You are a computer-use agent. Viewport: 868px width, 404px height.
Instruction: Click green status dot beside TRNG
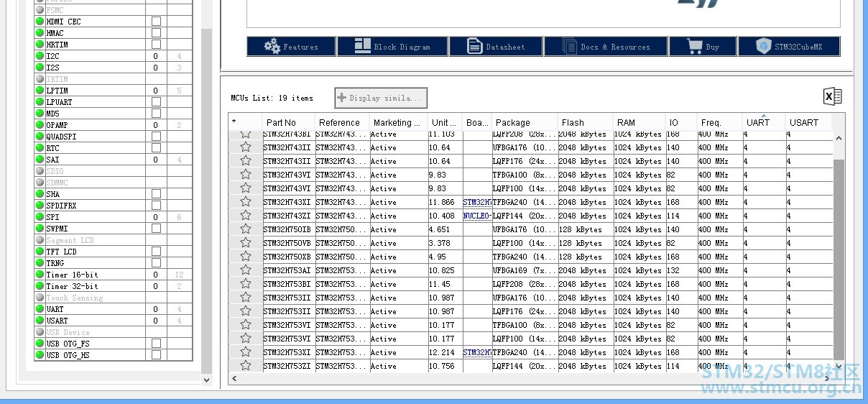point(40,263)
